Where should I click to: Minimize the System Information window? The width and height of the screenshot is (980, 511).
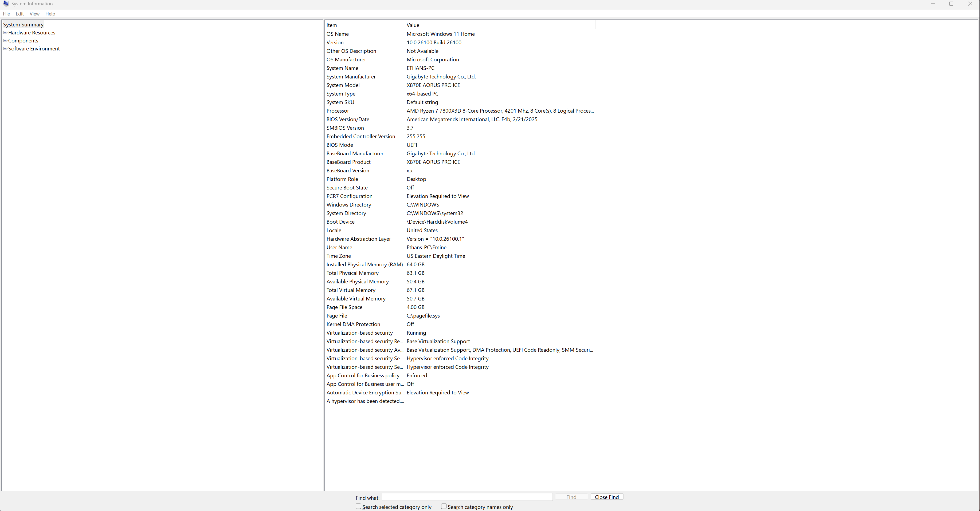pos(932,4)
